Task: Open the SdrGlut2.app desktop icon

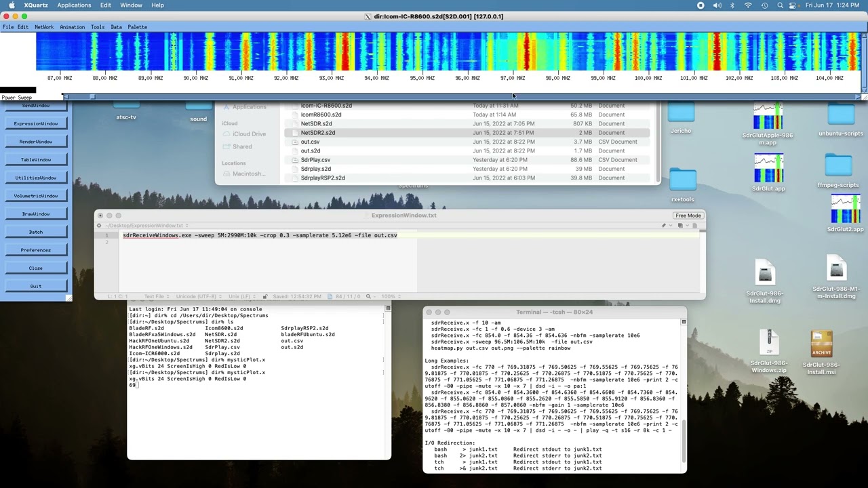Action: pyautogui.click(x=845, y=209)
